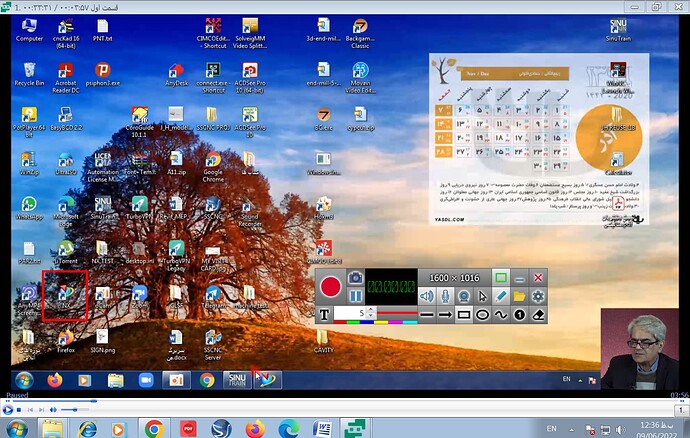This screenshot has height=438, width=690.
Task: Pick the green color swatch
Action: coord(354,322)
